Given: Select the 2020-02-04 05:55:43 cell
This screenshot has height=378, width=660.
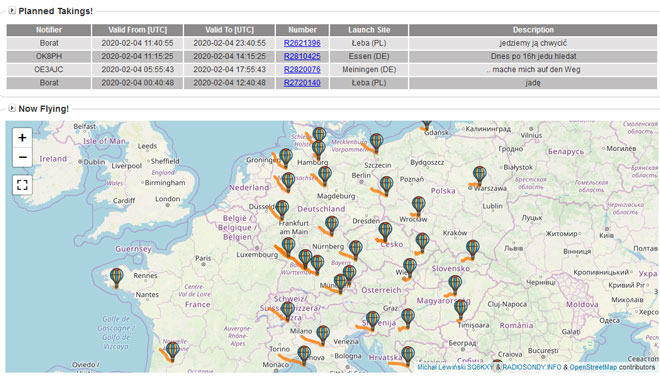Looking at the screenshot, I should (138, 69).
